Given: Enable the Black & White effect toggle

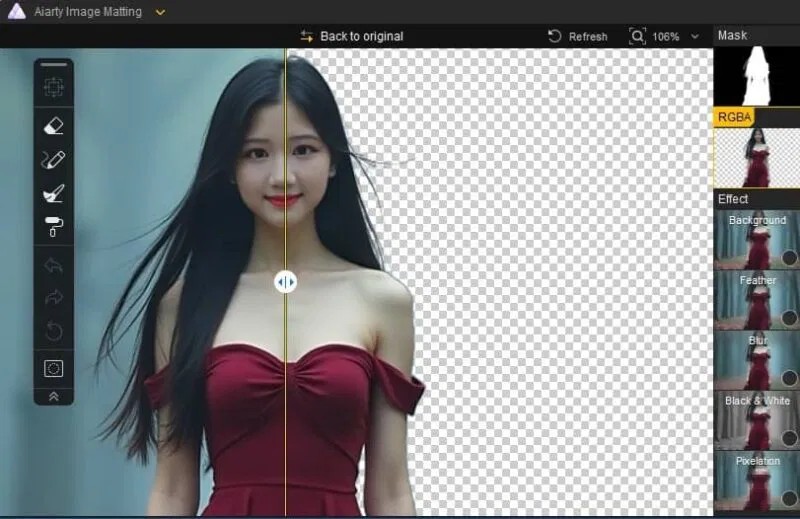Looking at the screenshot, I should pos(789,438).
